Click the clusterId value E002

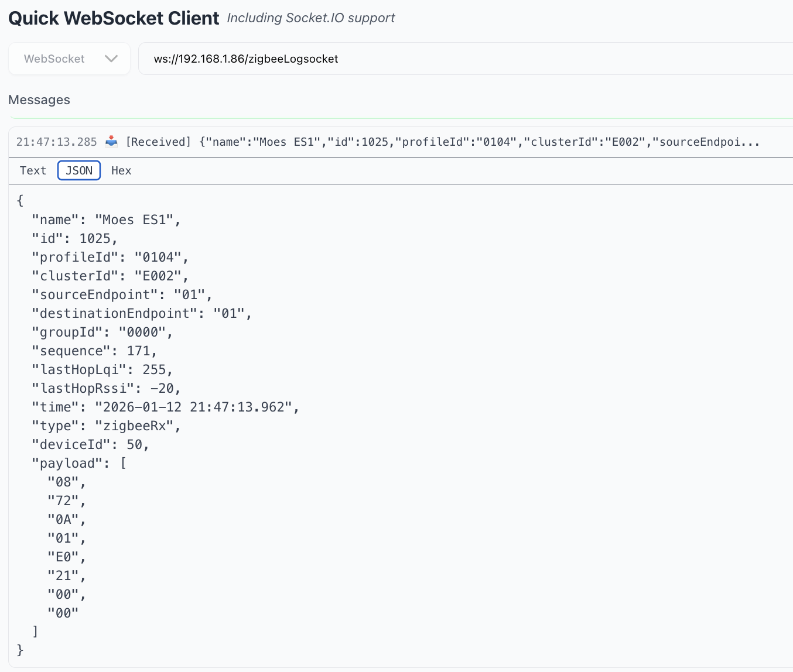click(158, 276)
